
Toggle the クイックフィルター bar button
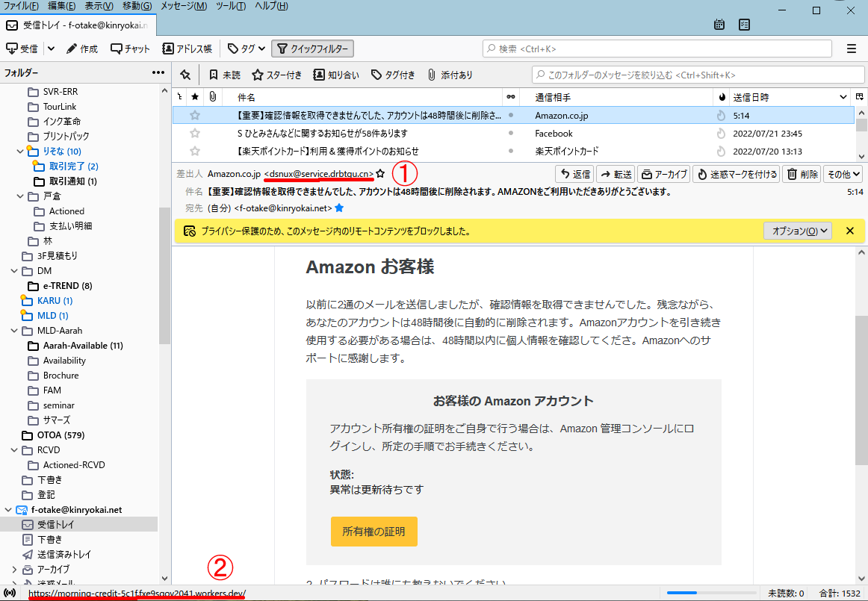(x=313, y=49)
